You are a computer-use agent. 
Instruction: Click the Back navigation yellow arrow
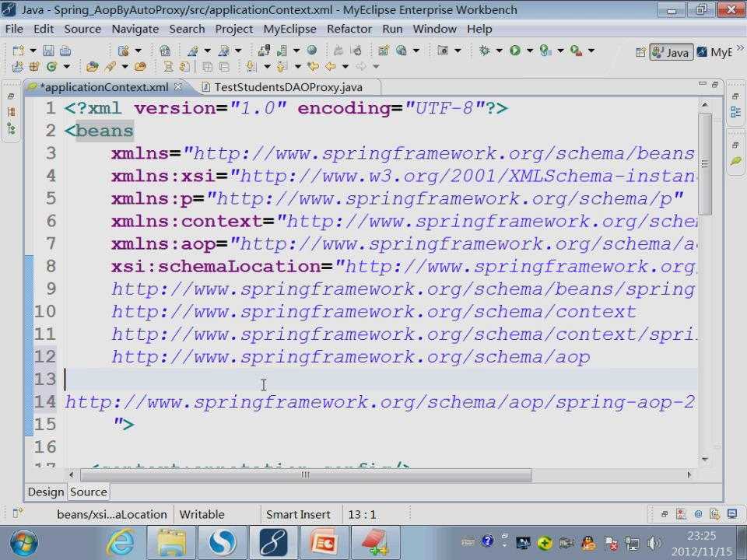tap(330, 67)
